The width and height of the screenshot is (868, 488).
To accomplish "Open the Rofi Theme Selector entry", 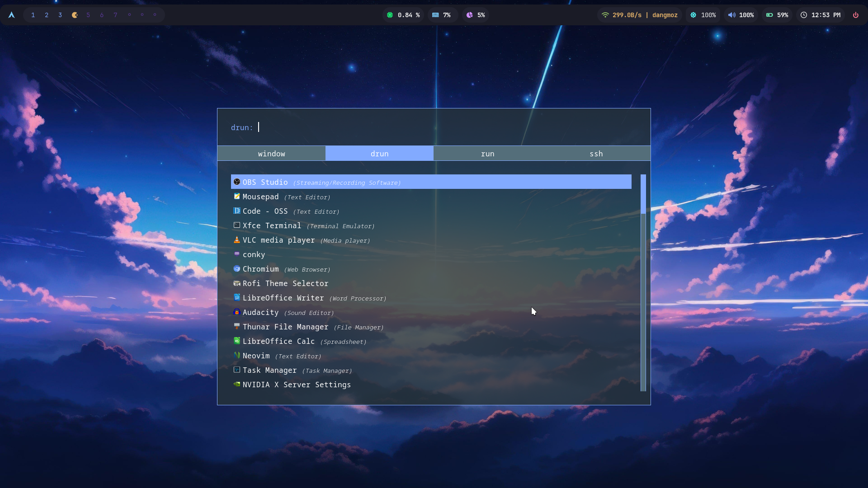I will [285, 283].
